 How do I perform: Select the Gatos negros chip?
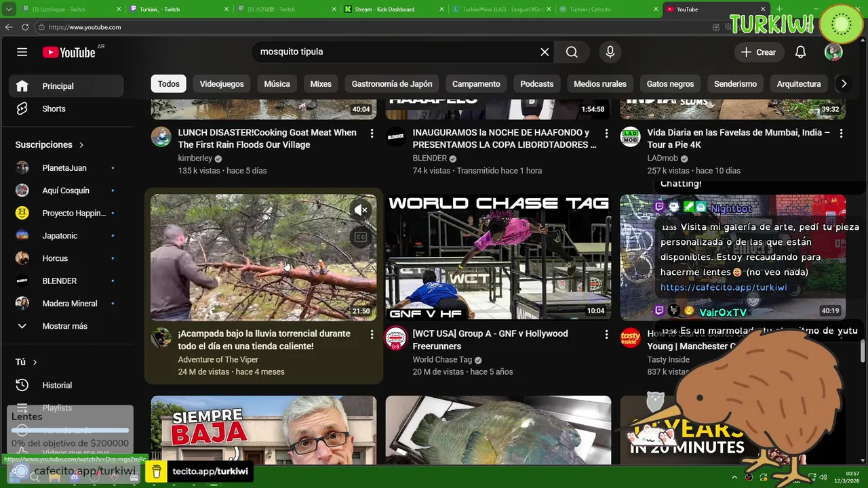(670, 84)
